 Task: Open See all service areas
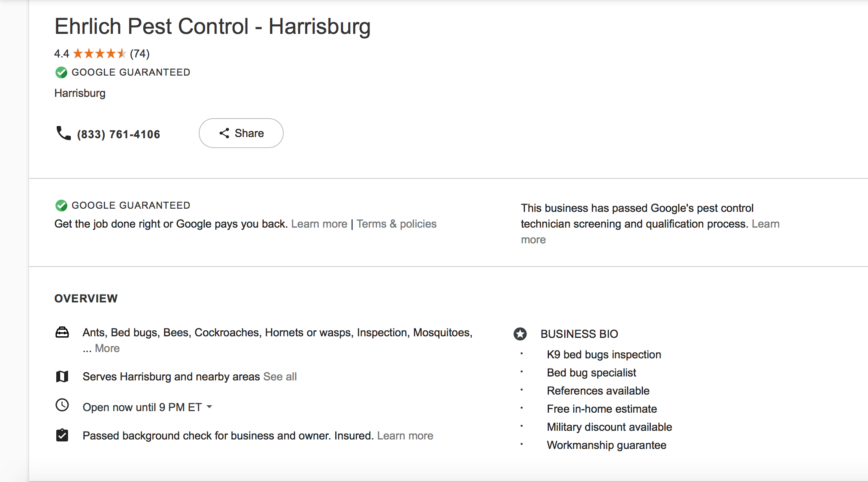pos(280,376)
